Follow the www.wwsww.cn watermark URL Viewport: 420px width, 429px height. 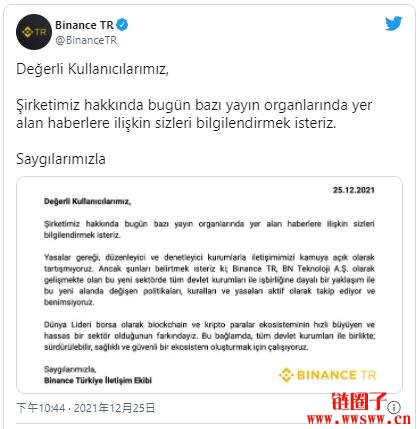coord(359,419)
